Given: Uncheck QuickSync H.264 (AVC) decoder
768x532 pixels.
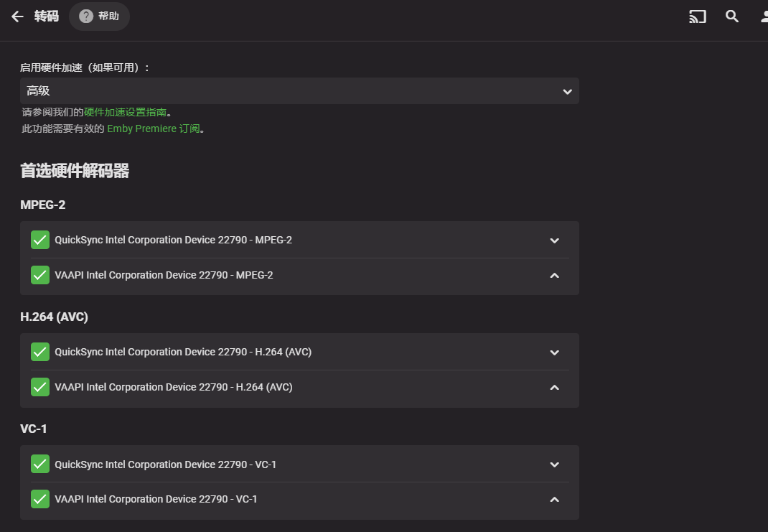Looking at the screenshot, I should tap(40, 352).
